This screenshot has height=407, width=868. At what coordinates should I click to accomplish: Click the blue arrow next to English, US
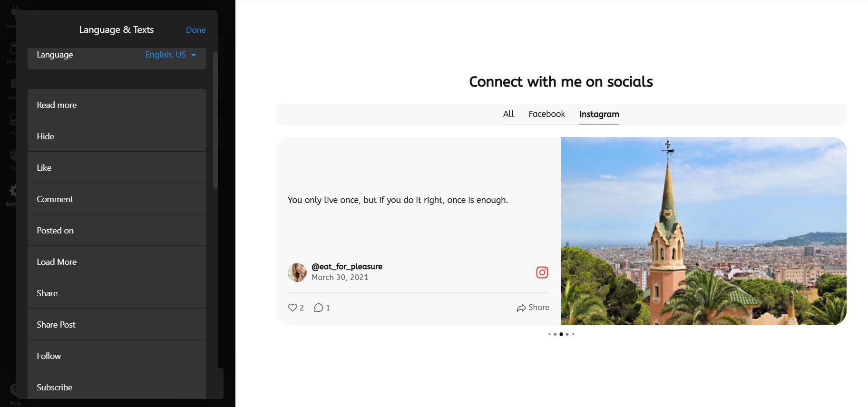pyautogui.click(x=194, y=55)
